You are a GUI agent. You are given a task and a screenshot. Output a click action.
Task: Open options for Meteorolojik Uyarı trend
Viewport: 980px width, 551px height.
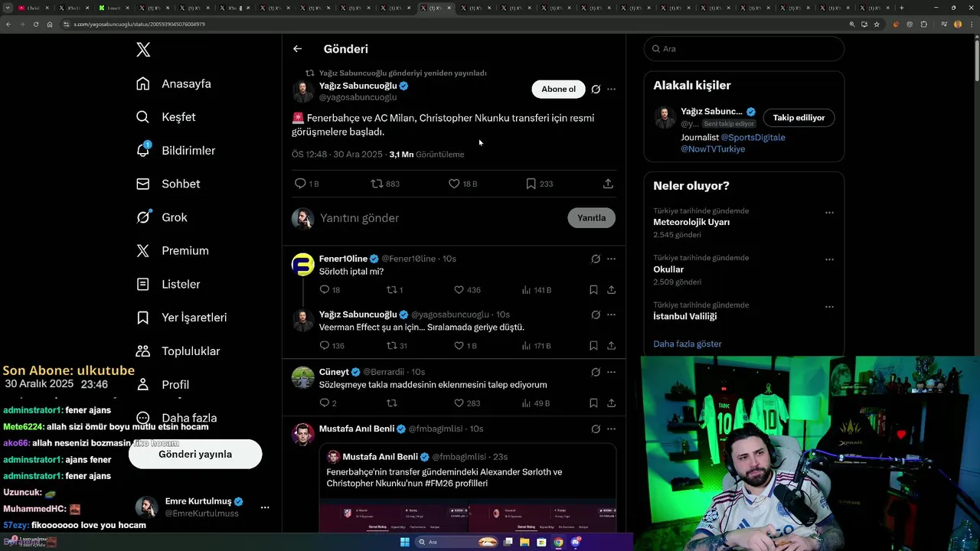[829, 213]
